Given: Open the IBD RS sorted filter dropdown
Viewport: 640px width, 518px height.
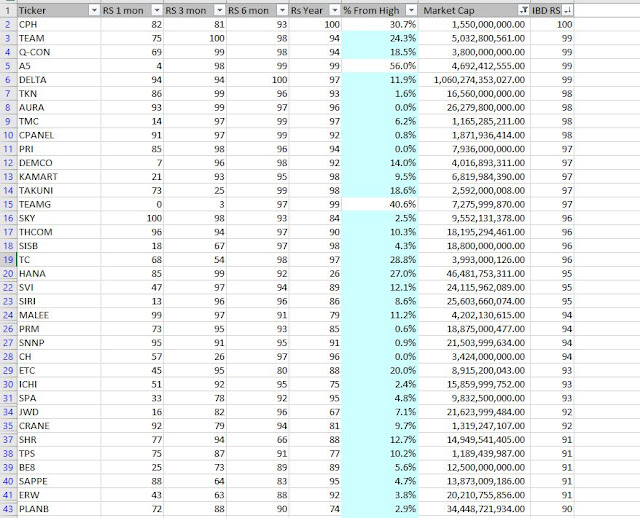Looking at the screenshot, I should [567, 11].
